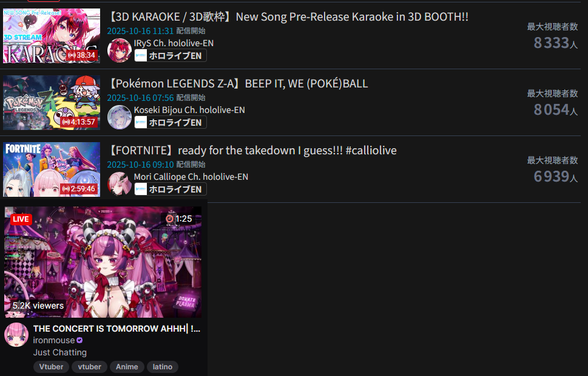Click hololive EN logo under IRyS
The image size is (588, 376).
point(141,55)
